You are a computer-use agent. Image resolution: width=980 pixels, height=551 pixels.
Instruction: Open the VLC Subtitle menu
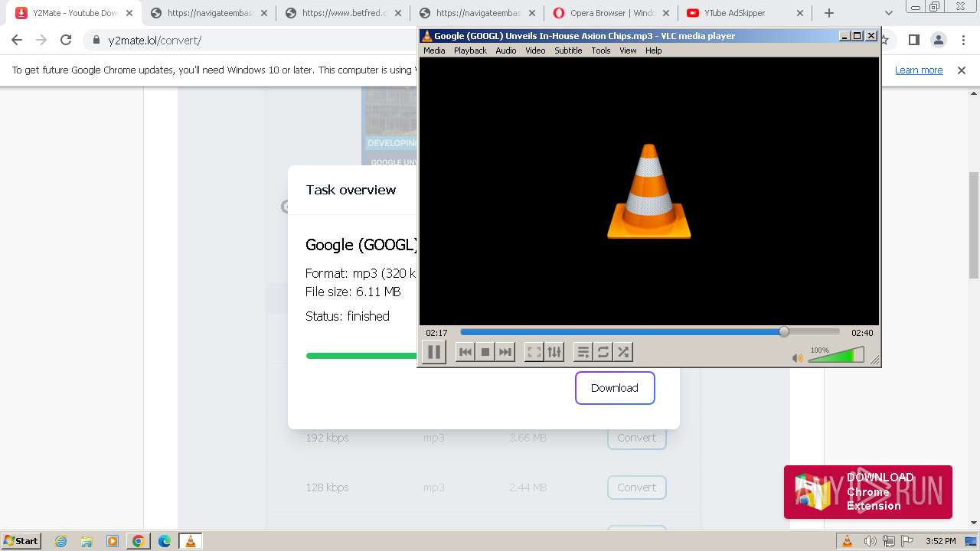[568, 51]
